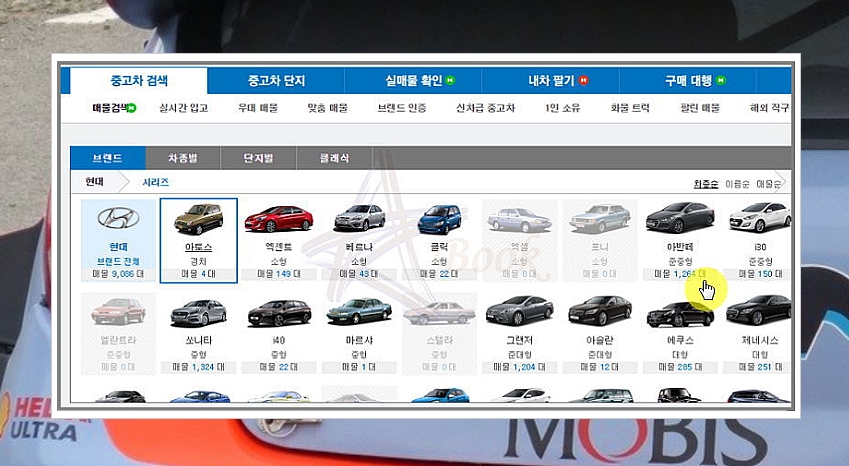
Task: Click the faded 엘란트라 car card
Action: 118,333
